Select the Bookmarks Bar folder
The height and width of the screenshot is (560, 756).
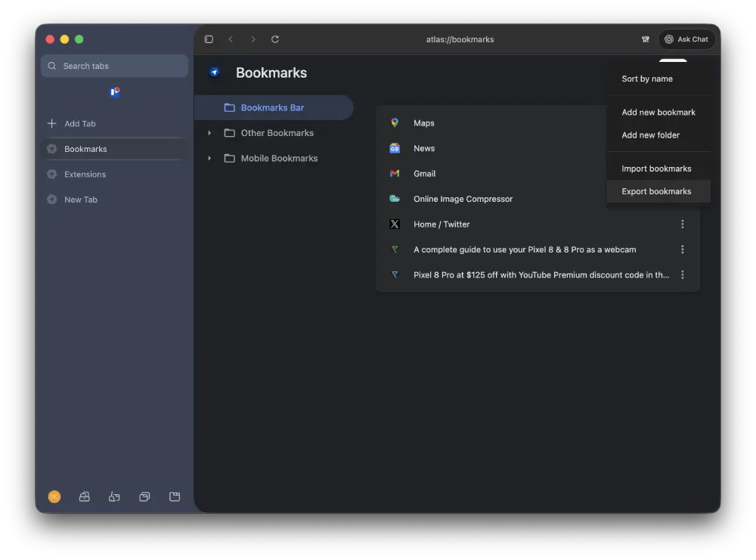[x=274, y=107]
